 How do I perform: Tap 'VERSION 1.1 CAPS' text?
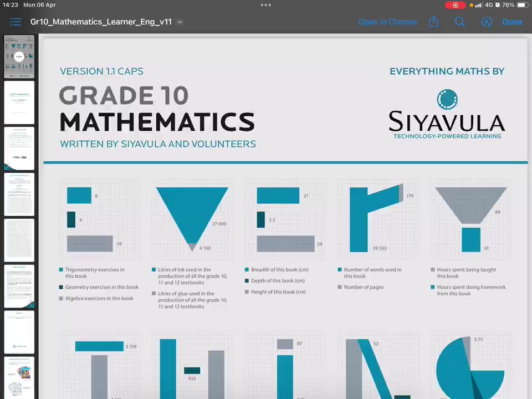coord(102,71)
